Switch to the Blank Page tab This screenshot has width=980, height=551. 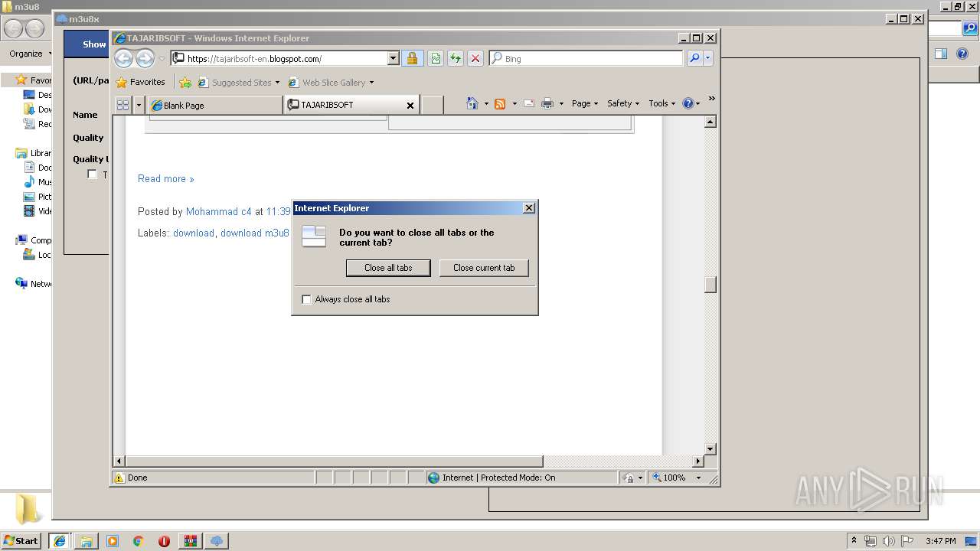(215, 106)
